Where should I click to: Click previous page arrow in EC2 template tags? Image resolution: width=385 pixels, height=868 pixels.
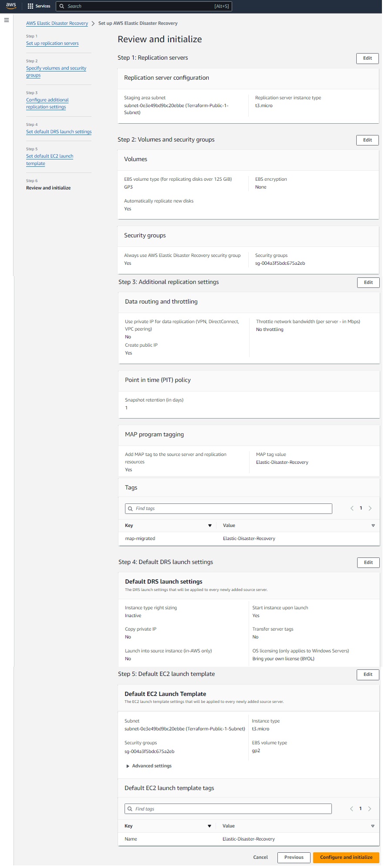tap(351, 809)
